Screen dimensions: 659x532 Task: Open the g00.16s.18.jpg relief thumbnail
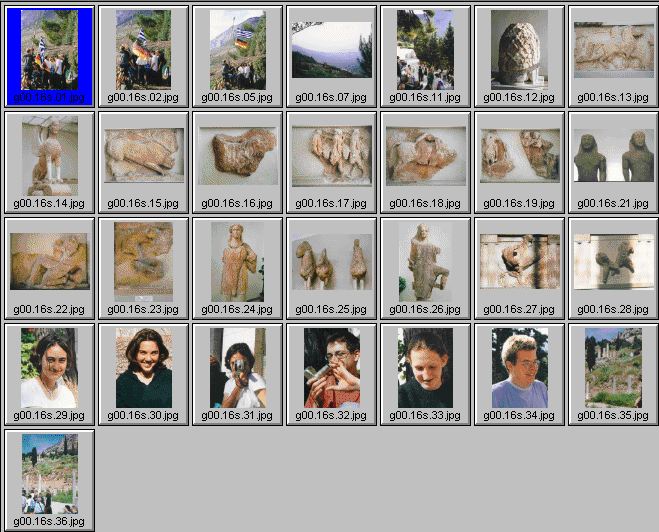pos(425,157)
